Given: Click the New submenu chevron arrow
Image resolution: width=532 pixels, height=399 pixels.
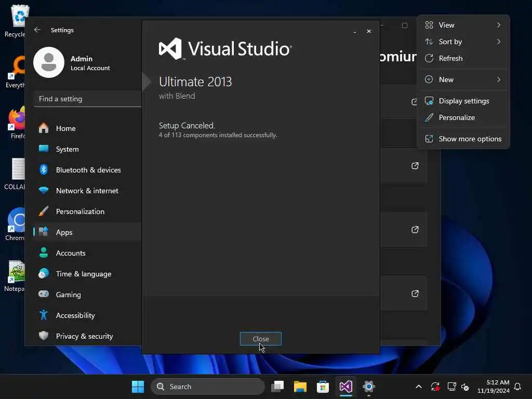Looking at the screenshot, I should [499, 79].
